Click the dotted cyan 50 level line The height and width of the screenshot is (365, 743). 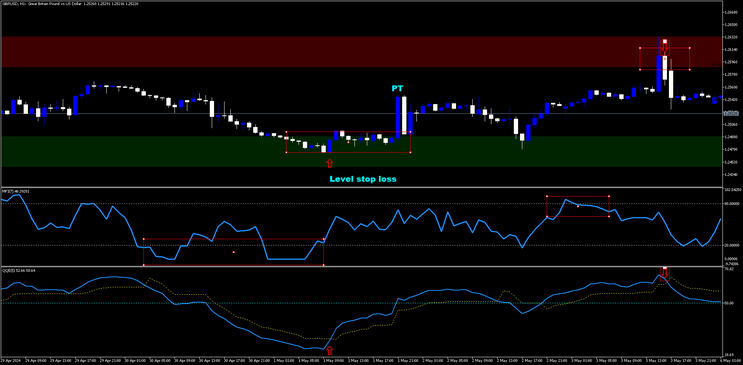(361, 303)
